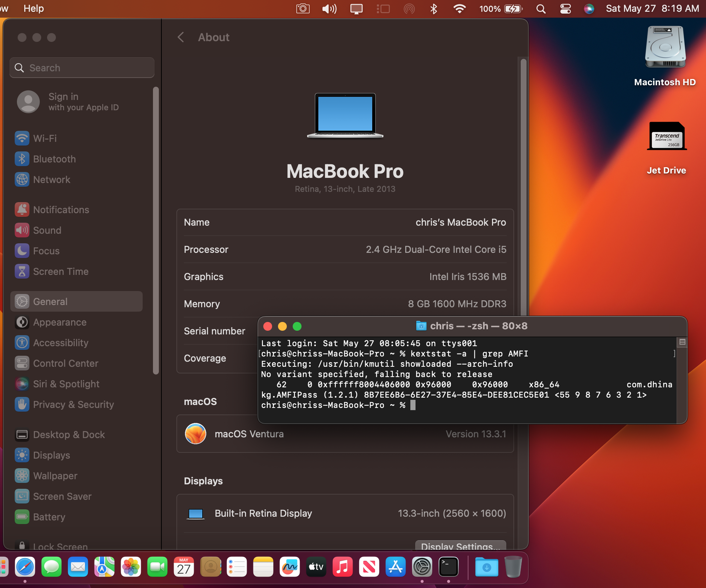Click the AirDrop menu bar icon
The height and width of the screenshot is (588, 706).
coord(409,8)
